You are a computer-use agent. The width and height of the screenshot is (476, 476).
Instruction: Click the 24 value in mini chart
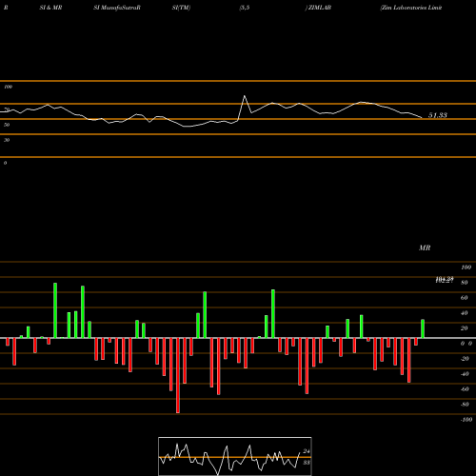point(307,451)
